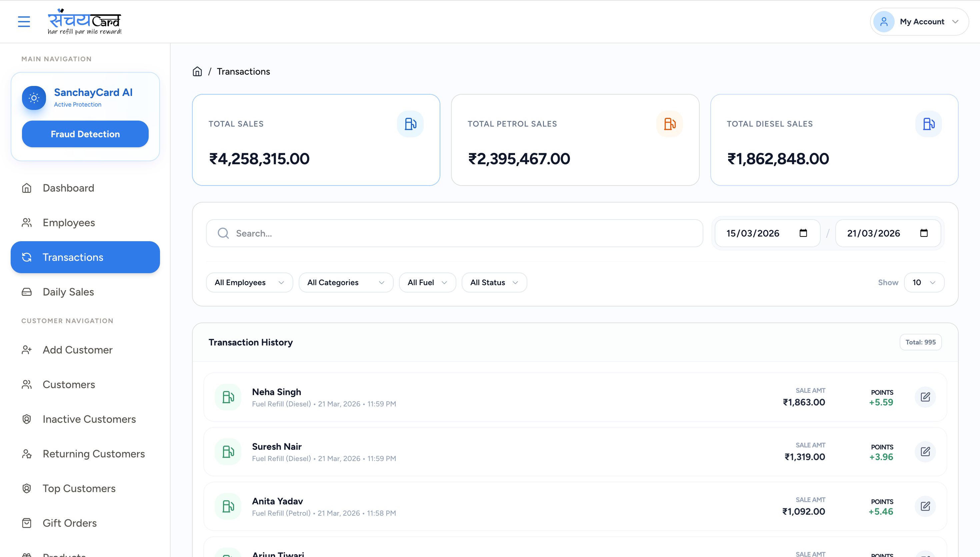Open calendar picker for end date 21/03/2026
This screenshot has width=980, height=557.
point(924,233)
